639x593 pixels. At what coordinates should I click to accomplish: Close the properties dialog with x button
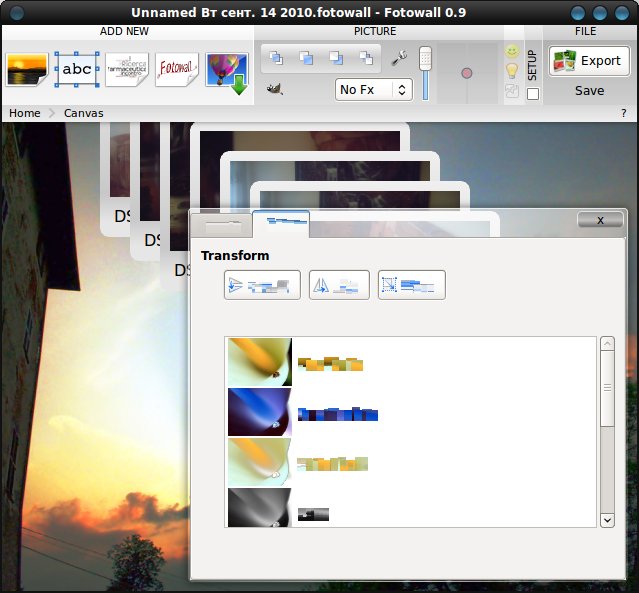coord(600,220)
